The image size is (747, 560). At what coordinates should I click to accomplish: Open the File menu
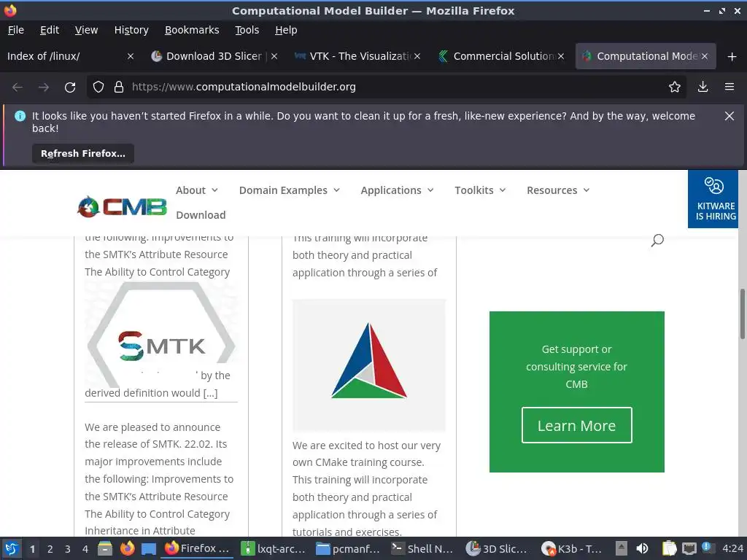click(16, 30)
